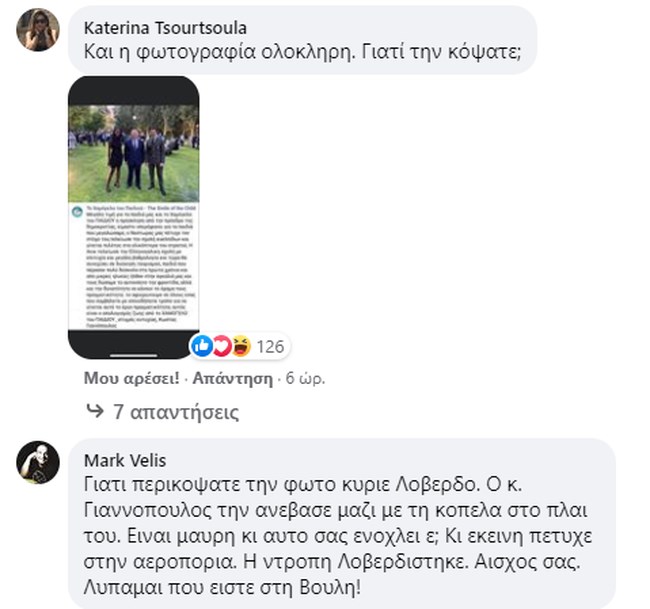View the 126 reactions count
Viewport: 650px width, 609px height.
(270, 347)
